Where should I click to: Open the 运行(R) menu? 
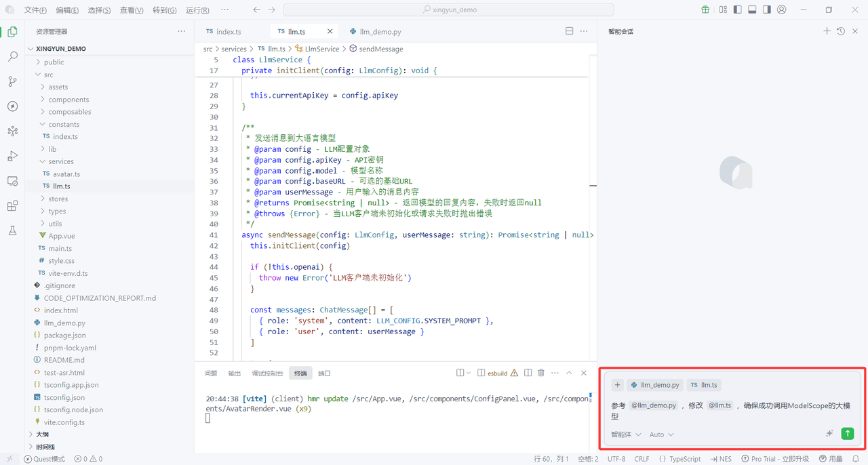(197, 10)
